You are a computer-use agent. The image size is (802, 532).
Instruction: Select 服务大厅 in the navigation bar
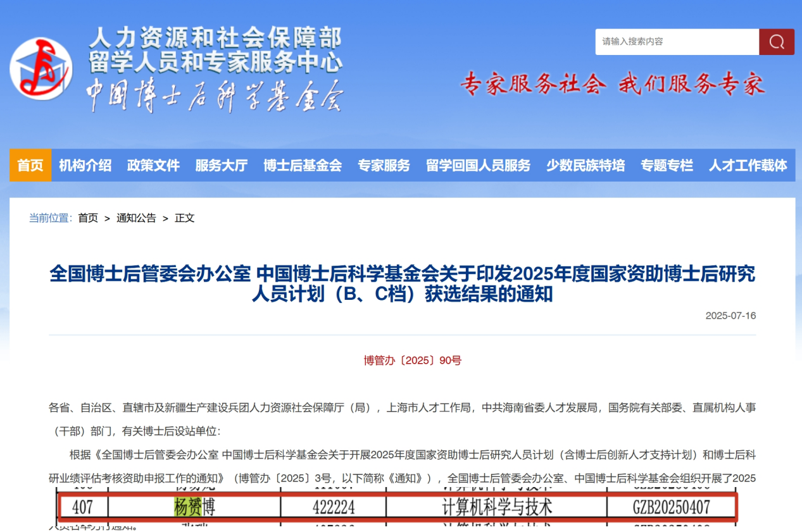pyautogui.click(x=222, y=165)
